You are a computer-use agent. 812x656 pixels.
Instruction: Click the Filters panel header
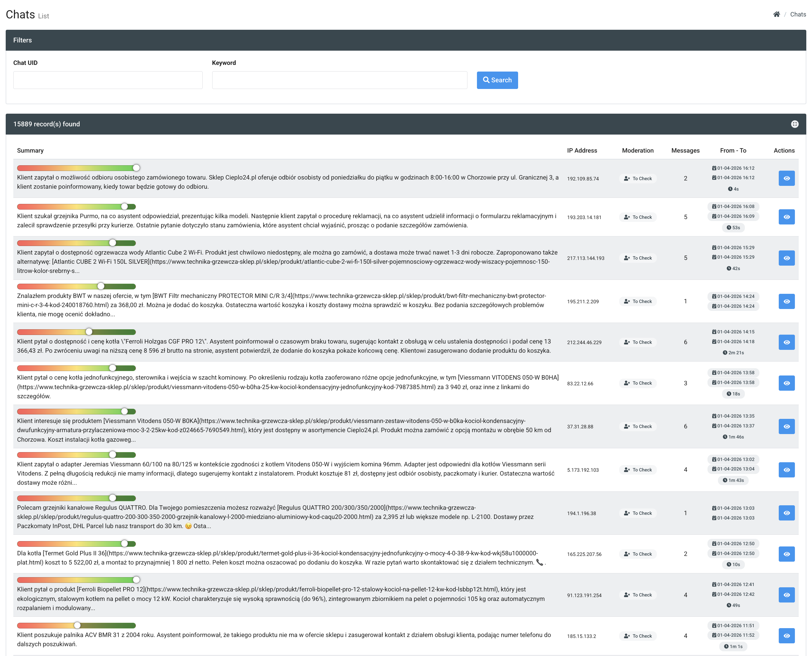tap(405, 40)
